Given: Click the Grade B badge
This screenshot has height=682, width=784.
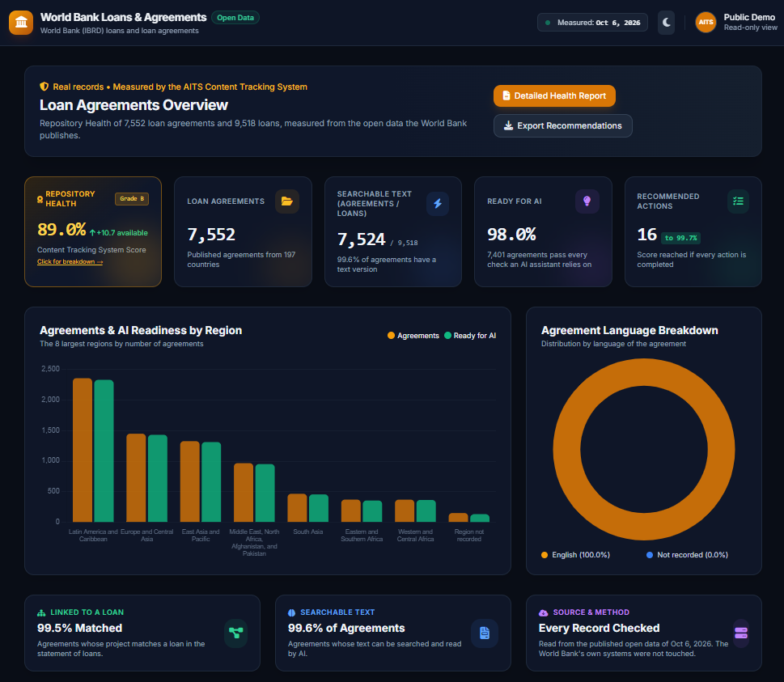Looking at the screenshot, I should pyautogui.click(x=132, y=198).
